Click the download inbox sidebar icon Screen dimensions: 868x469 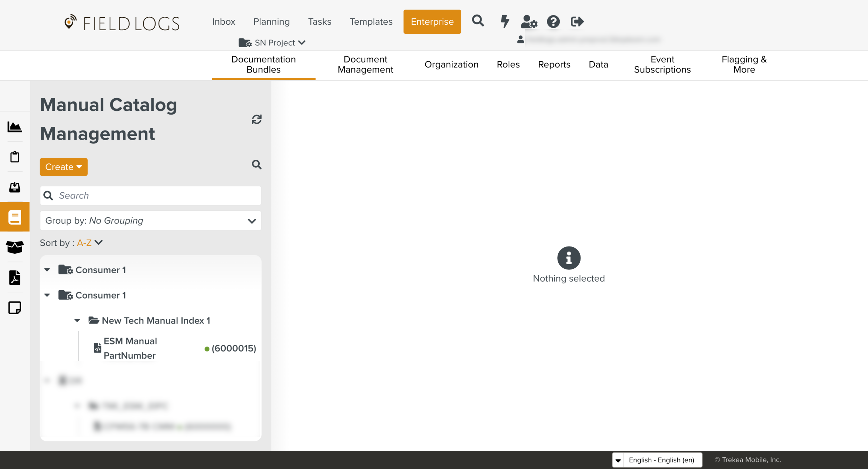pyautogui.click(x=15, y=187)
